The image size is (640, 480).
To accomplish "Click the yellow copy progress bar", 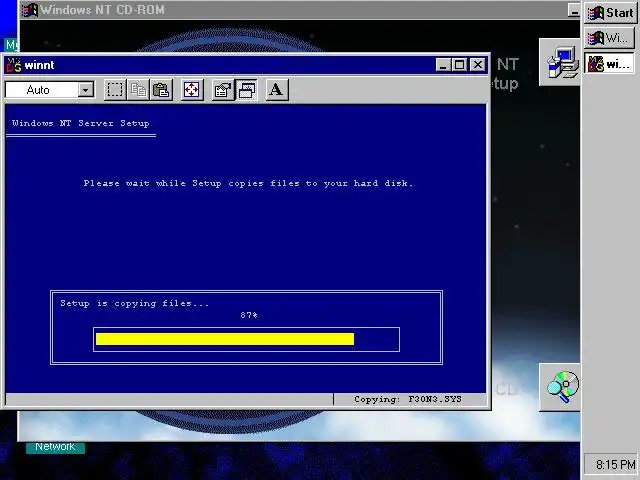I will click(x=224, y=339).
